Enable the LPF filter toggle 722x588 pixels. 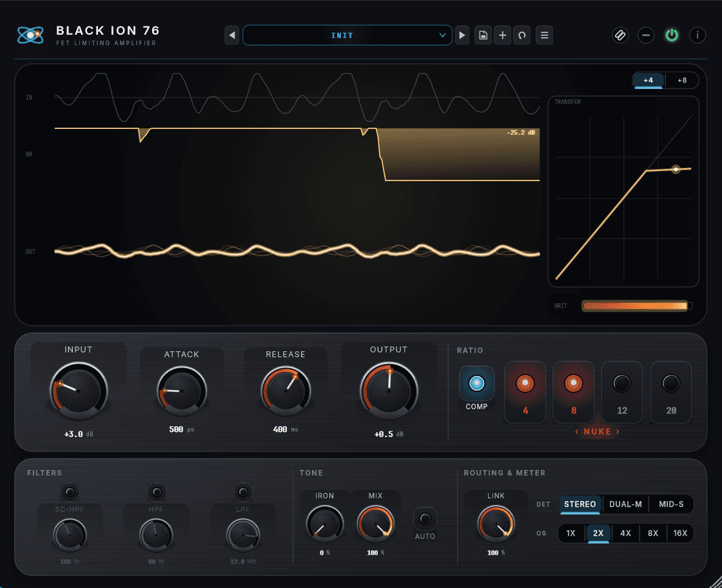tap(242, 492)
